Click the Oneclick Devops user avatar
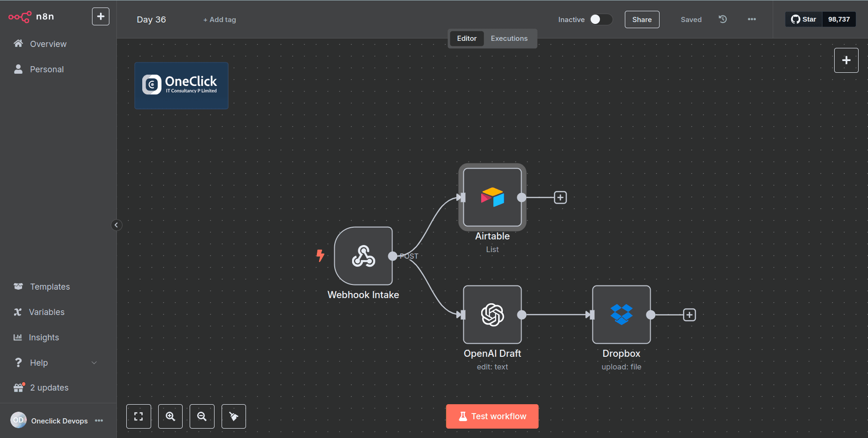The width and height of the screenshot is (868, 438). point(18,420)
